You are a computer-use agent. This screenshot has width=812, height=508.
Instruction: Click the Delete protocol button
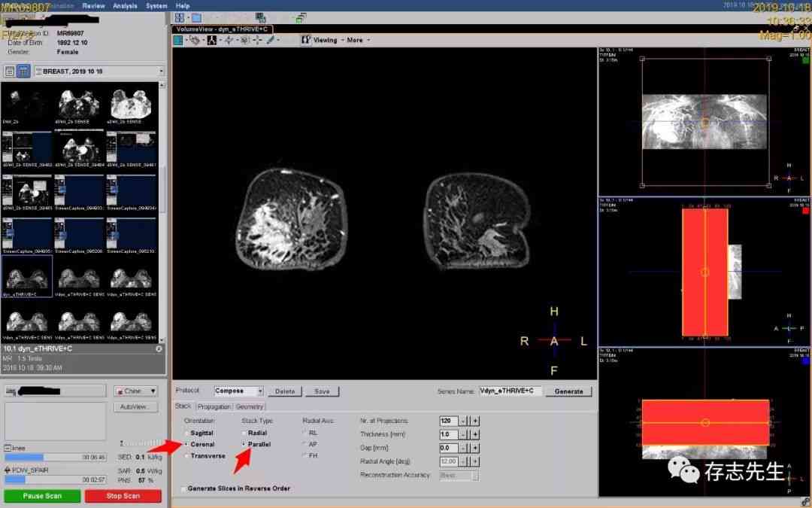tap(285, 391)
